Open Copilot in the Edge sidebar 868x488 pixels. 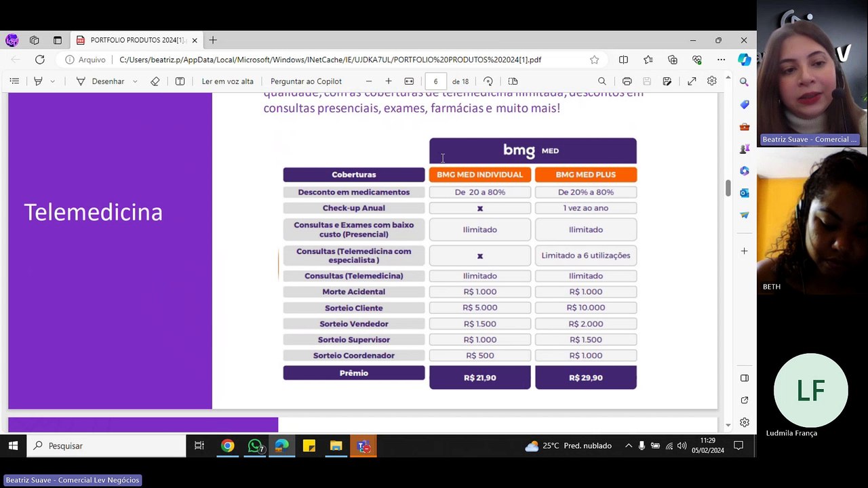click(744, 60)
